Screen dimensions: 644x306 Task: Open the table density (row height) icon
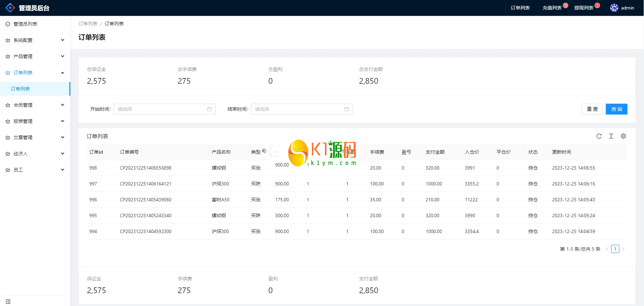point(611,136)
